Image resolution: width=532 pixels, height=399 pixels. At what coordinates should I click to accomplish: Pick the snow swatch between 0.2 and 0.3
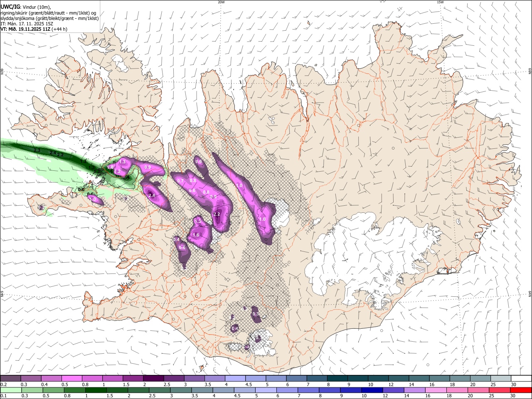[x=10, y=378]
